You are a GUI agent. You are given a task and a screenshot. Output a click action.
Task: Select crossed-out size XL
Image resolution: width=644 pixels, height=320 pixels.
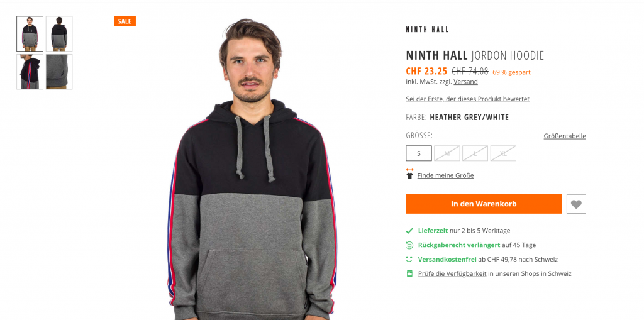tap(503, 153)
